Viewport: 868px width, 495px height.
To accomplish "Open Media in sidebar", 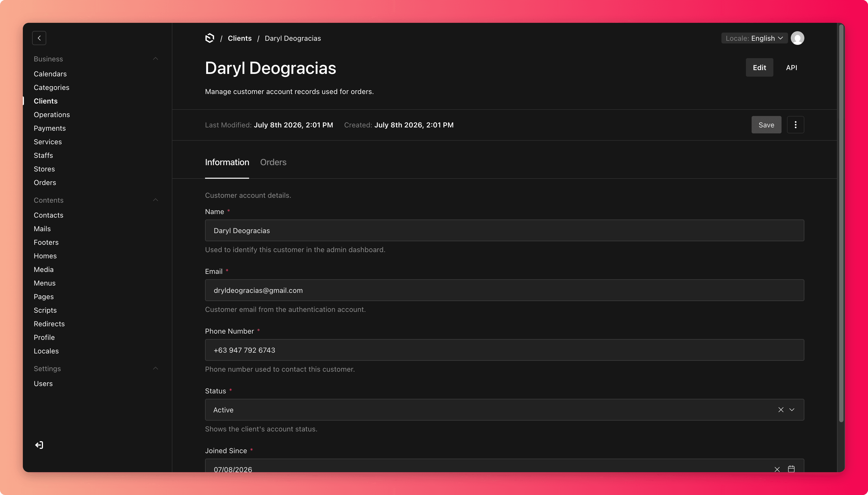I will tap(44, 270).
